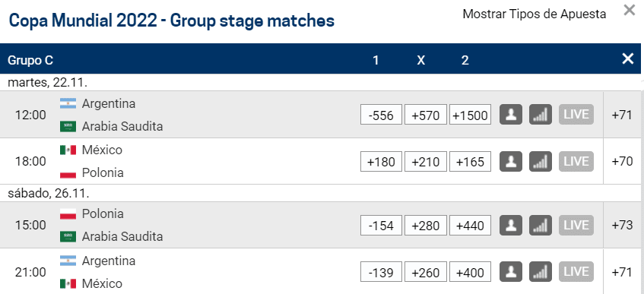Click LIVE badge for México vs Polonia match
The height and width of the screenshot is (294, 644).
tap(576, 161)
